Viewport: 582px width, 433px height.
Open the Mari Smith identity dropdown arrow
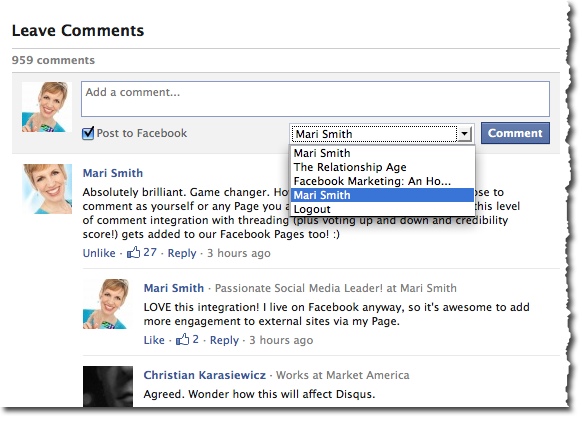[464, 134]
